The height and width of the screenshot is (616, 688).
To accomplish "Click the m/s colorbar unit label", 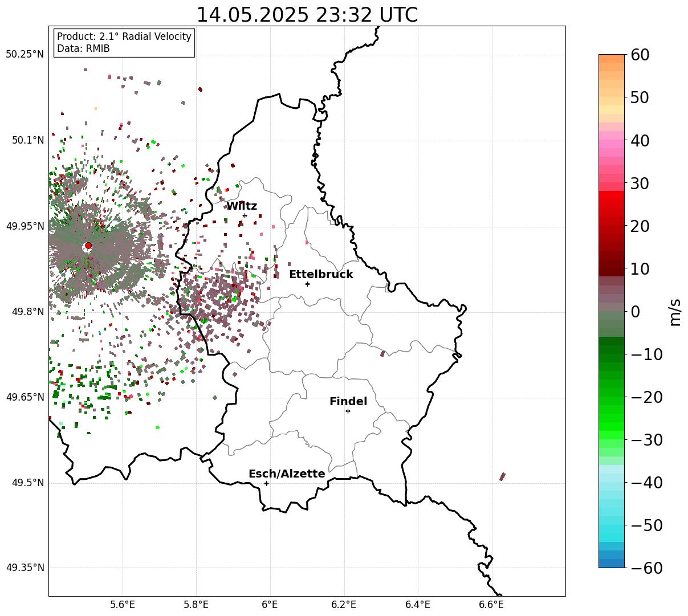I will click(x=675, y=312).
